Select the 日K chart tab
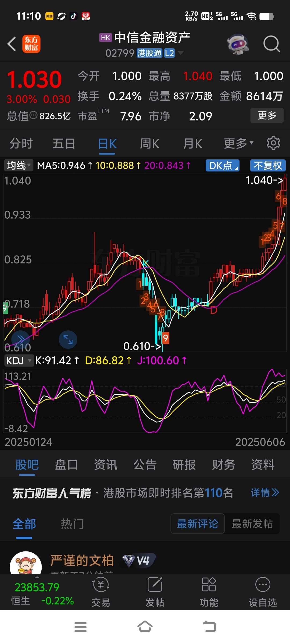 [x=107, y=144]
